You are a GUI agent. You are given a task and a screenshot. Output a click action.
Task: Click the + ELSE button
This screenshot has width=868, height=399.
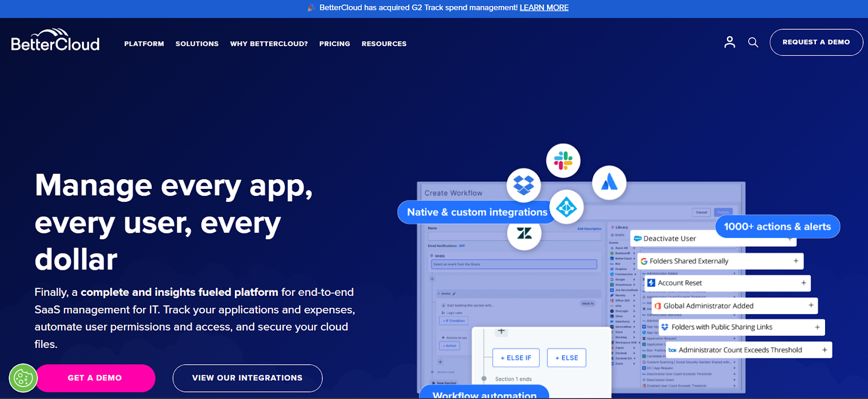point(567,358)
